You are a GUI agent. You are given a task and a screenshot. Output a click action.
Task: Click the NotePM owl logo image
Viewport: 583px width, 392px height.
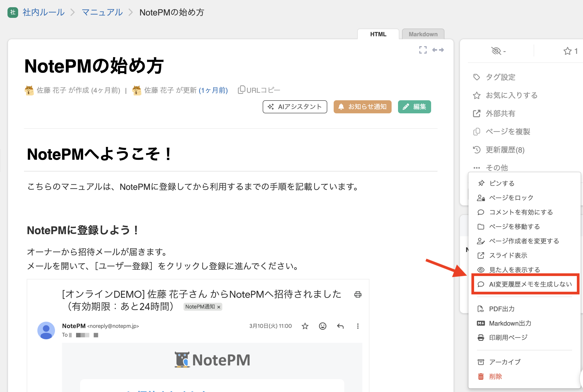(212, 360)
